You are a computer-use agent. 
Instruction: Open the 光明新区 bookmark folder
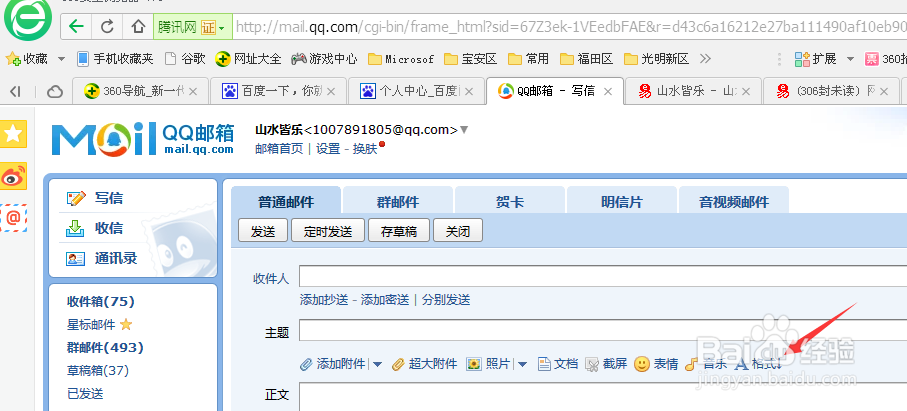(657, 59)
